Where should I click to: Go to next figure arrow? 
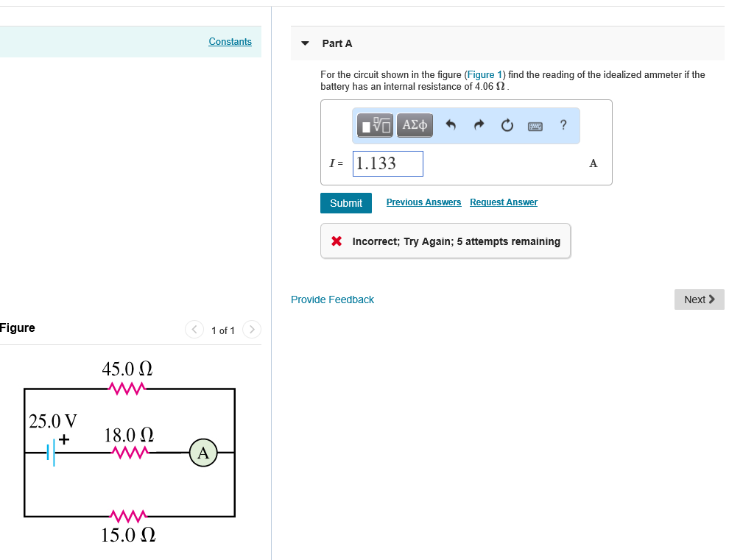tap(252, 330)
